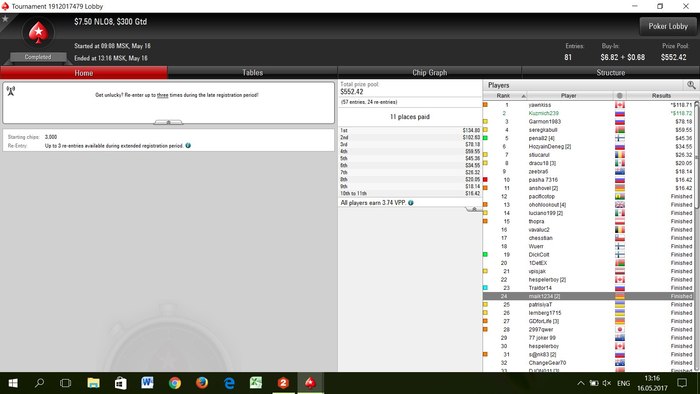Click the 10th to 11th payout row
The width and height of the screenshot is (700, 394).
pos(410,193)
